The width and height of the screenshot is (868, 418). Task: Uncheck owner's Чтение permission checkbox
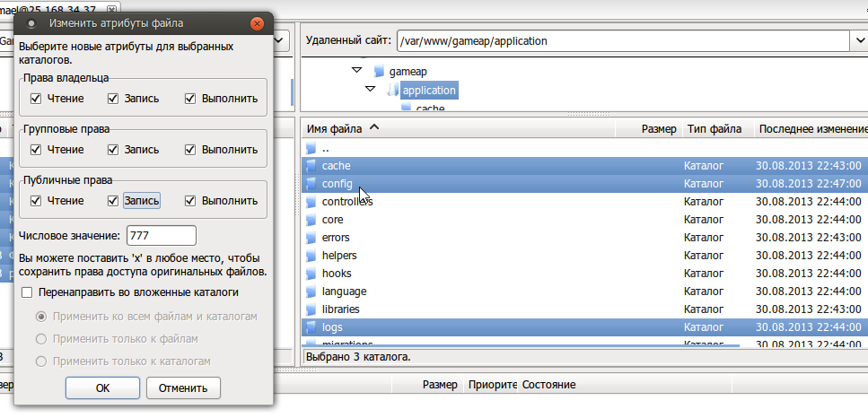(x=36, y=99)
